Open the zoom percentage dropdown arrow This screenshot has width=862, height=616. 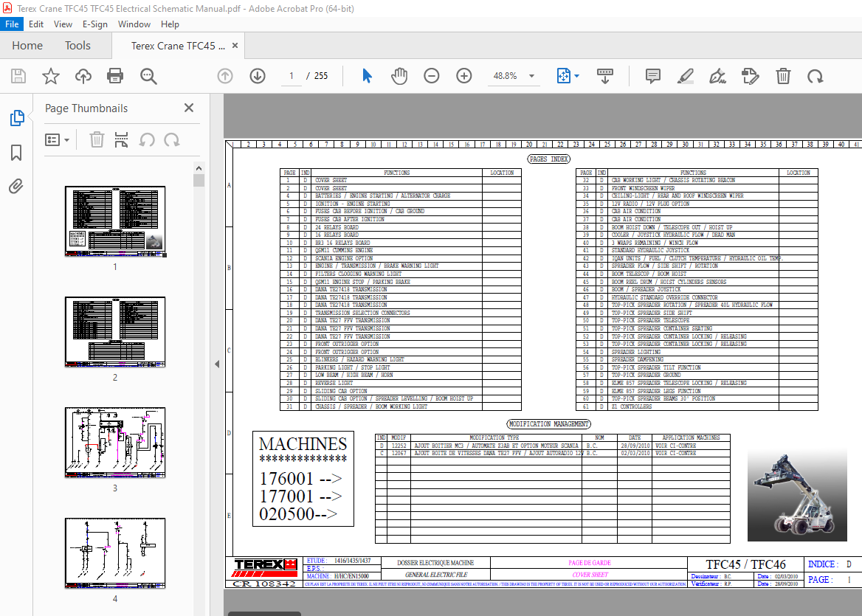pyautogui.click(x=531, y=76)
